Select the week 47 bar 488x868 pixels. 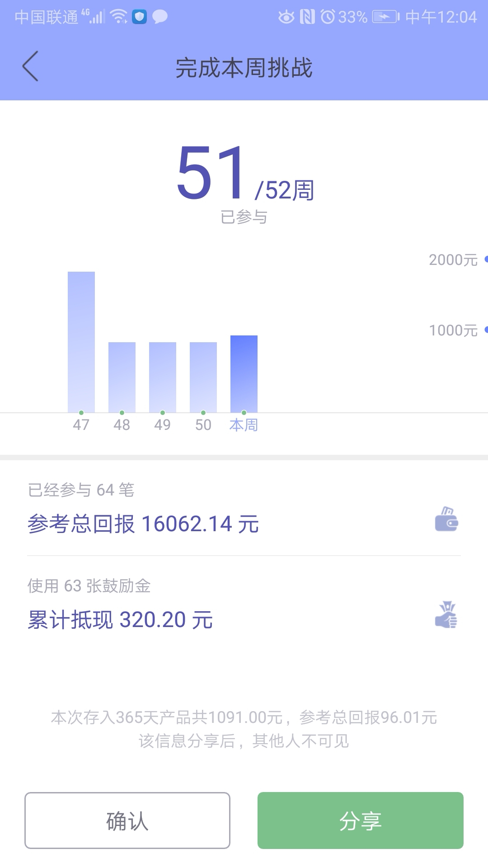[x=81, y=342]
